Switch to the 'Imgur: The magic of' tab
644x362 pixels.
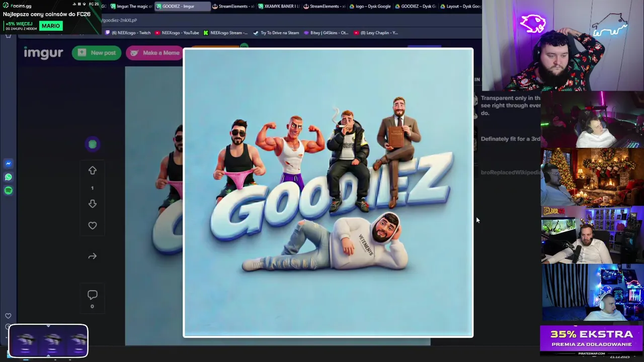pyautogui.click(x=131, y=7)
